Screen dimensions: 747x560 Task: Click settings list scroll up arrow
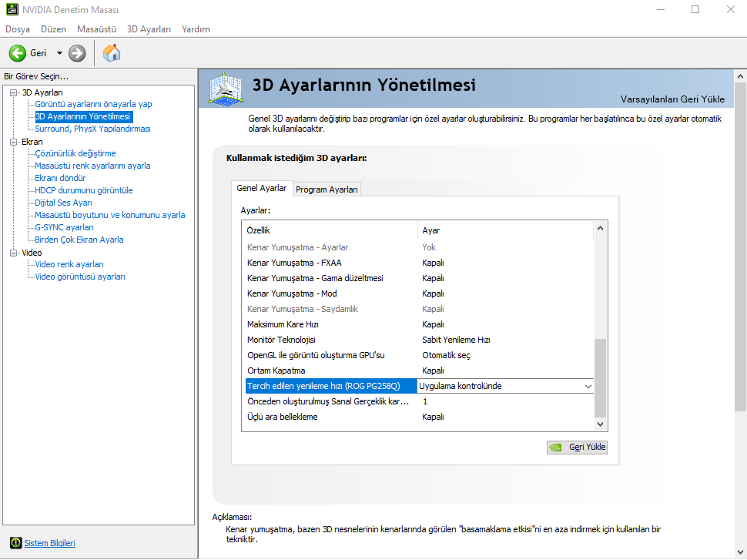(600, 228)
